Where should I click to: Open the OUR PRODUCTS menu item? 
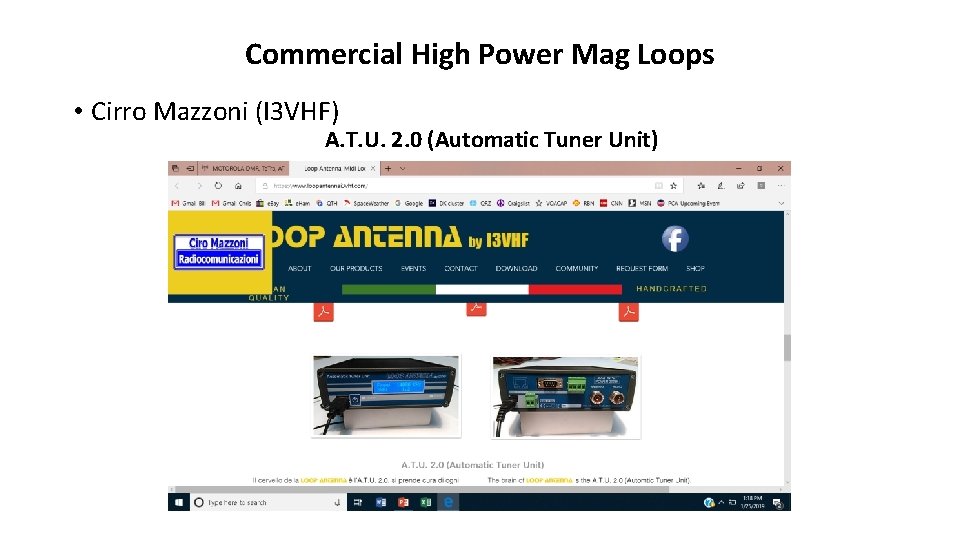pyautogui.click(x=356, y=268)
